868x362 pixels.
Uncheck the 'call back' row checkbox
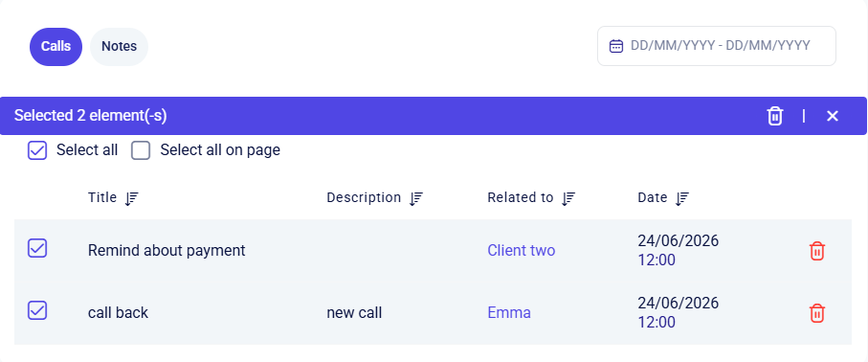point(37,310)
